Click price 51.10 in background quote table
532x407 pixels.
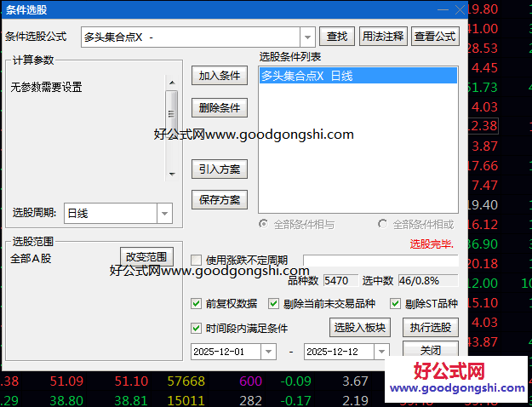[x=131, y=381]
